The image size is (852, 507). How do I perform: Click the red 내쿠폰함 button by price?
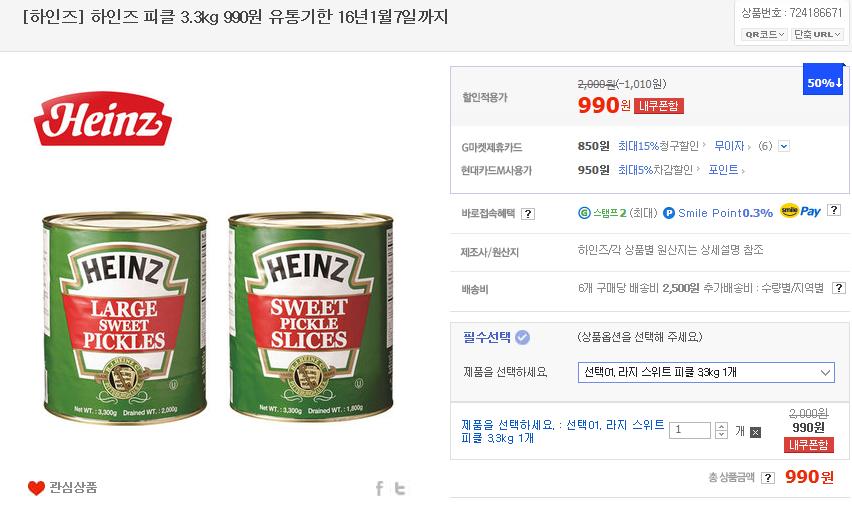pyautogui.click(x=659, y=106)
